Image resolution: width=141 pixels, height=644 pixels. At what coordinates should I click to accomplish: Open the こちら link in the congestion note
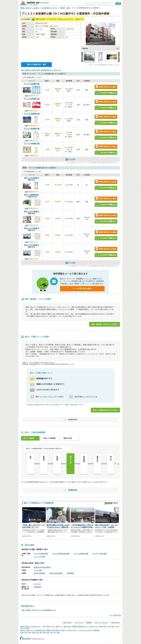pos(95,482)
